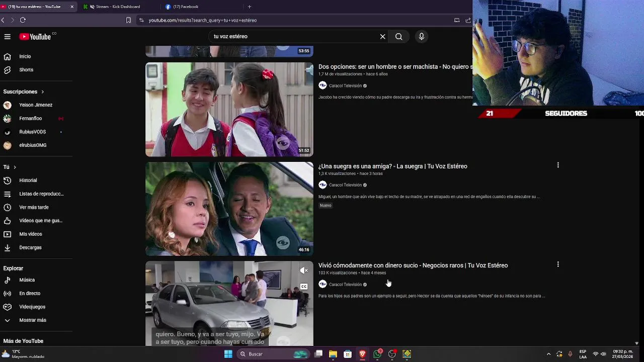Open Caracol Televisión channel under Dos opciones
This screenshot has width=644, height=362.
(345, 86)
